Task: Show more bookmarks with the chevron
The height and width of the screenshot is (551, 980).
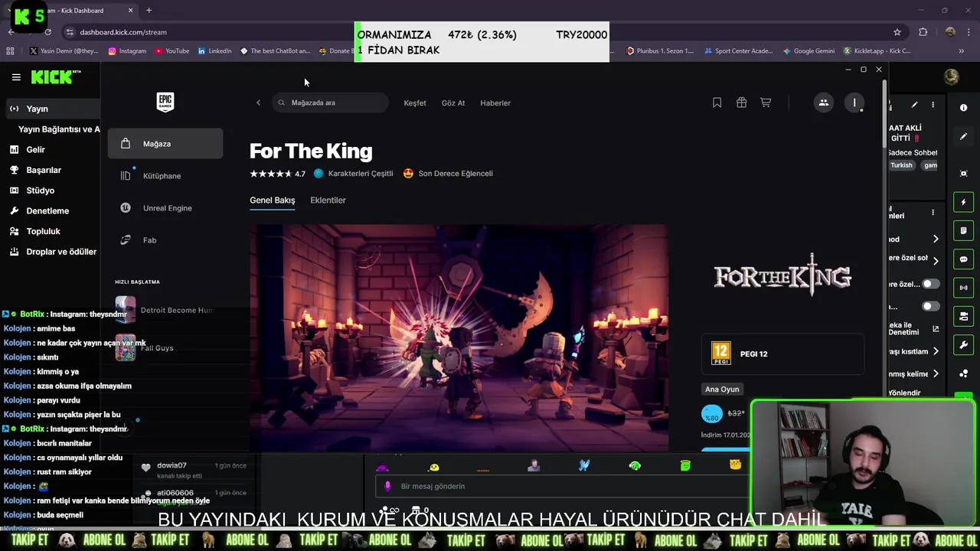Action: click(961, 51)
